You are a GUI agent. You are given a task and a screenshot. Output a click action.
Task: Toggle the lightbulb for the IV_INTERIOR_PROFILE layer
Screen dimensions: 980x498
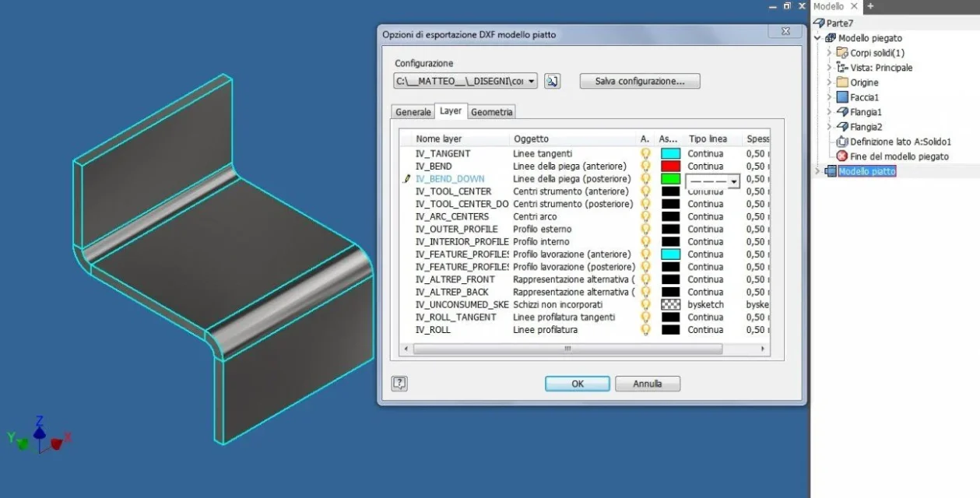click(645, 242)
